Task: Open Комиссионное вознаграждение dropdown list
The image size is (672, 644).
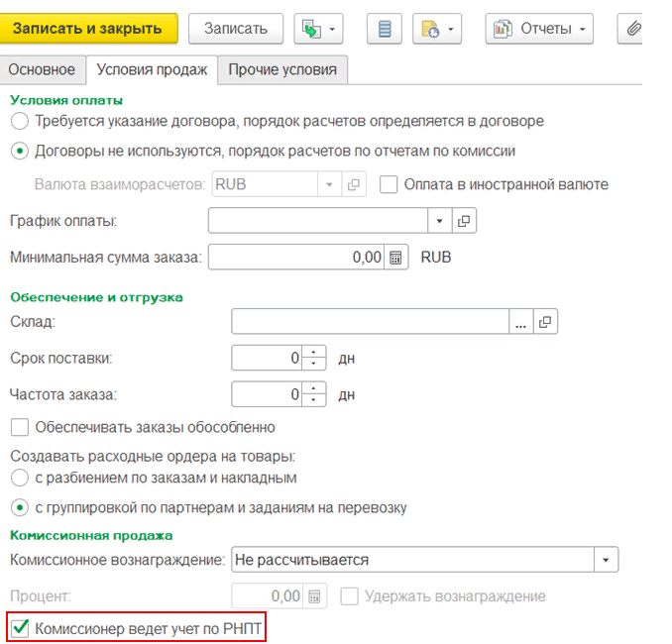Action: point(606,560)
